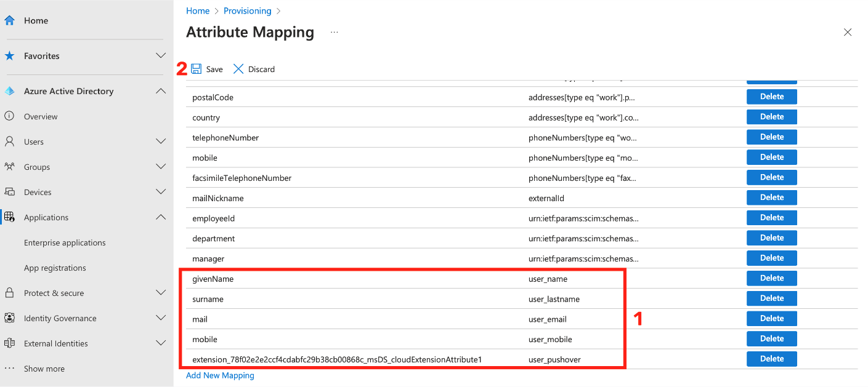The width and height of the screenshot is (868, 387).
Task: Click the Discard X icon
Action: click(x=238, y=69)
